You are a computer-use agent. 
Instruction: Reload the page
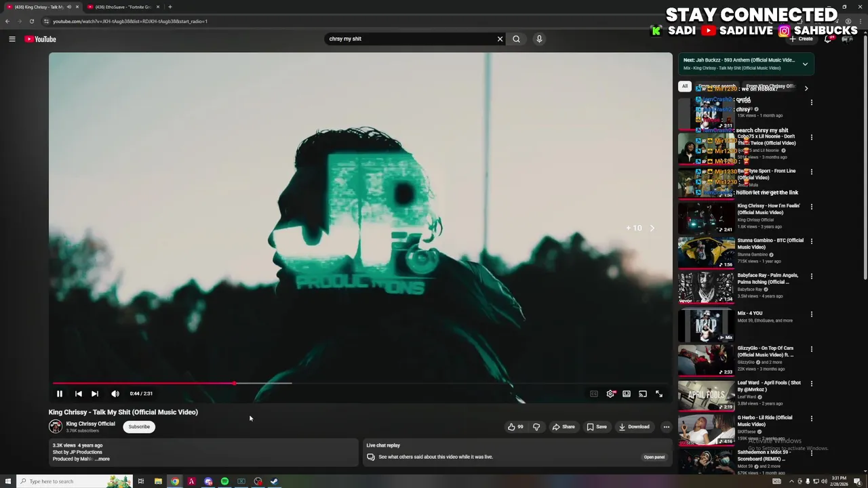pyautogui.click(x=31, y=21)
